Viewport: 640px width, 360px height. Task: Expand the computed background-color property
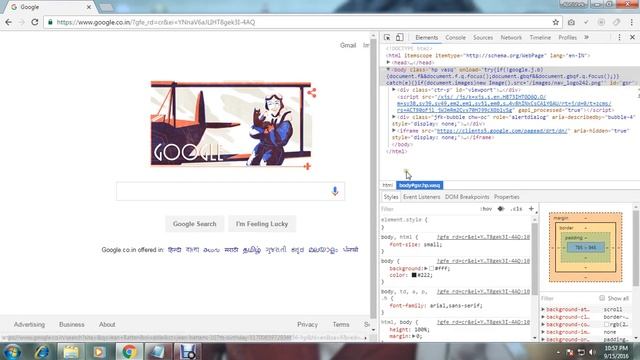[x=543, y=324]
